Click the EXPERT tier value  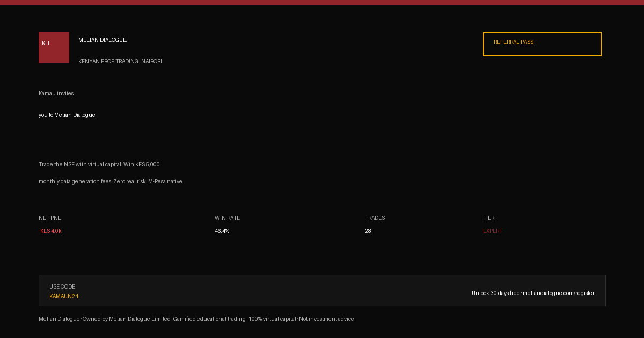tap(493, 231)
